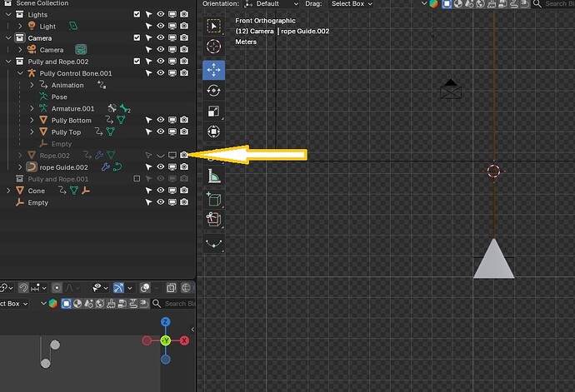Expand the Animation entry
The height and width of the screenshot is (392, 575).
32,85
